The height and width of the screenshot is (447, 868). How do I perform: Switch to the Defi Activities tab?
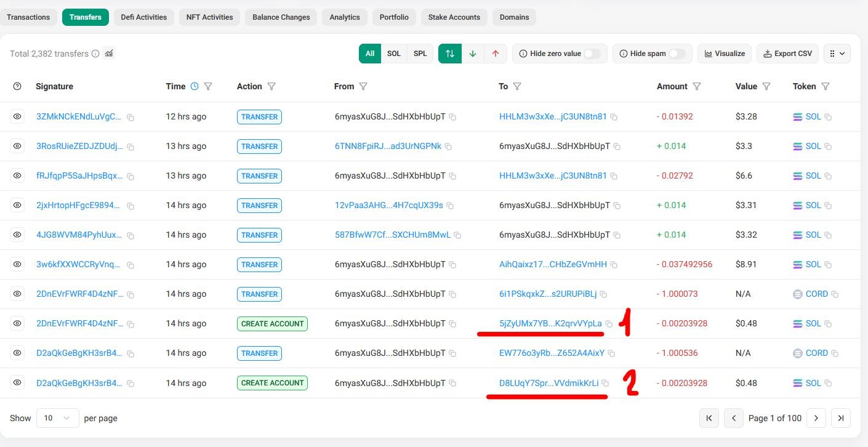143,17
